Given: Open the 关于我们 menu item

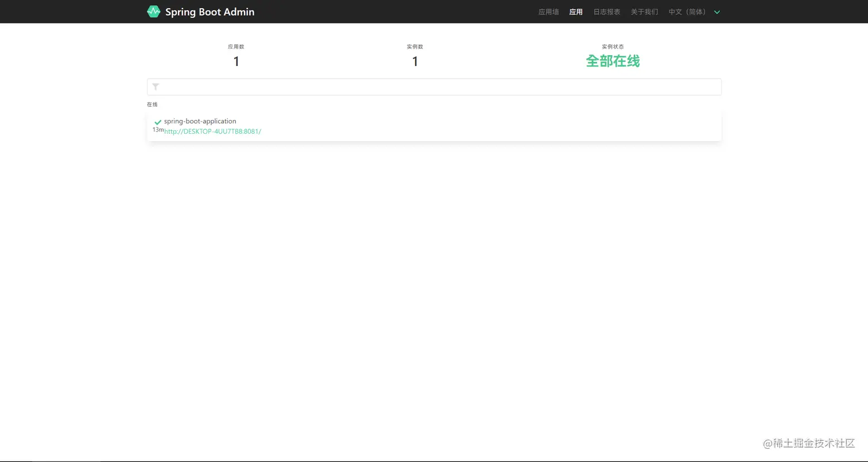Looking at the screenshot, I should 644,12.
